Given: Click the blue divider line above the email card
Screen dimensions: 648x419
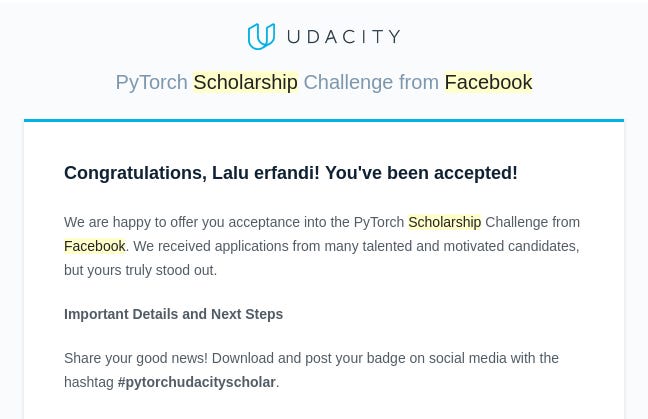Looking at the screenshot, I should (x=324, y=121).
